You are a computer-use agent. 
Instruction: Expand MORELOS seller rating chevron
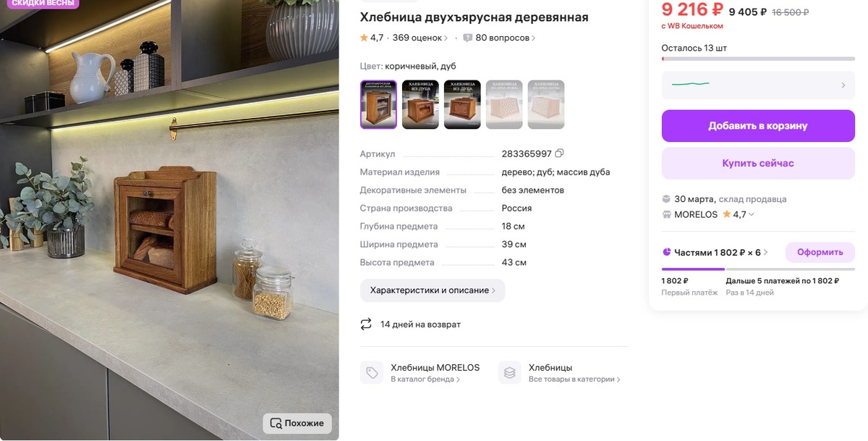(752, 214)
